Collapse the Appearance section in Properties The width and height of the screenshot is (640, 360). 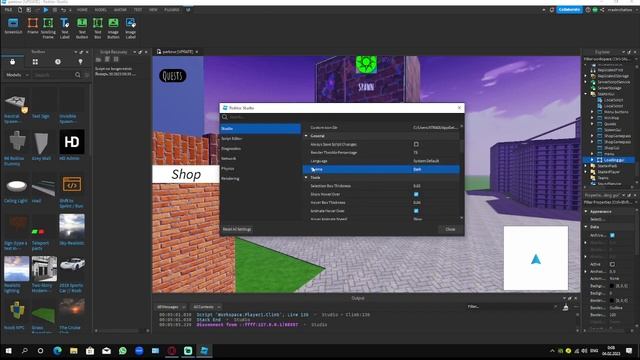click(586, 211)
